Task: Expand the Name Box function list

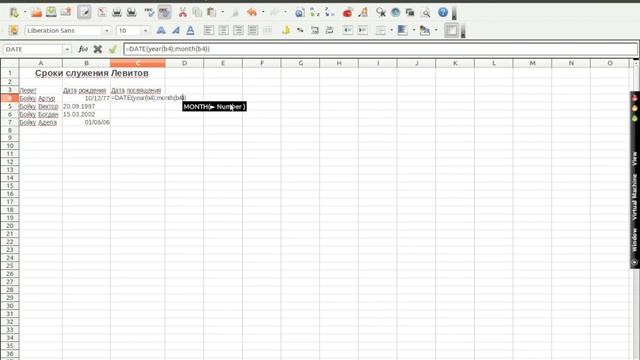Action: (x=67, y=49)
